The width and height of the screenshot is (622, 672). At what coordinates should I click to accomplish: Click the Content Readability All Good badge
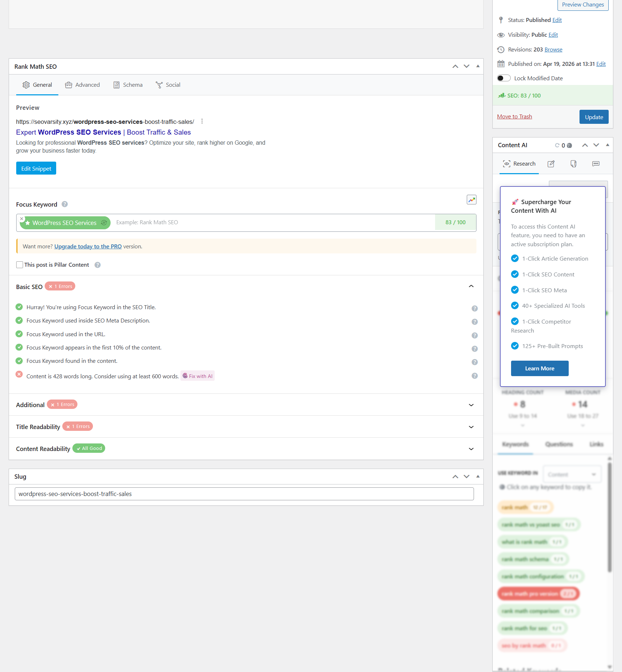89,448
